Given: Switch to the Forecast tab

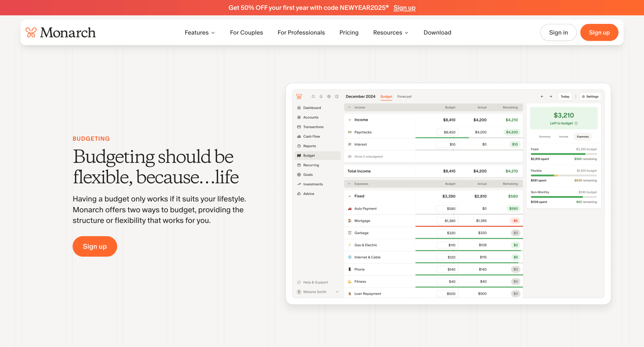Looking at the screenshot, I should click(x=404, y=97).
